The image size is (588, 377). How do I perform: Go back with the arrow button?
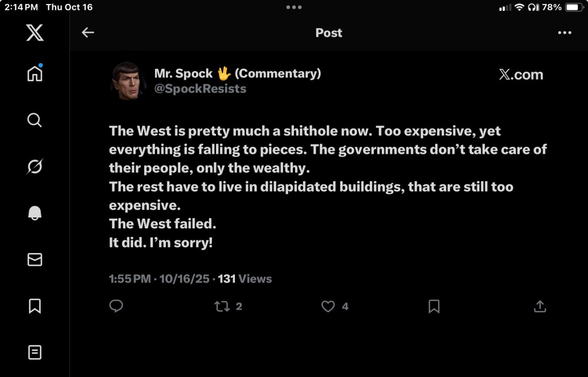(x=88, y=33)
